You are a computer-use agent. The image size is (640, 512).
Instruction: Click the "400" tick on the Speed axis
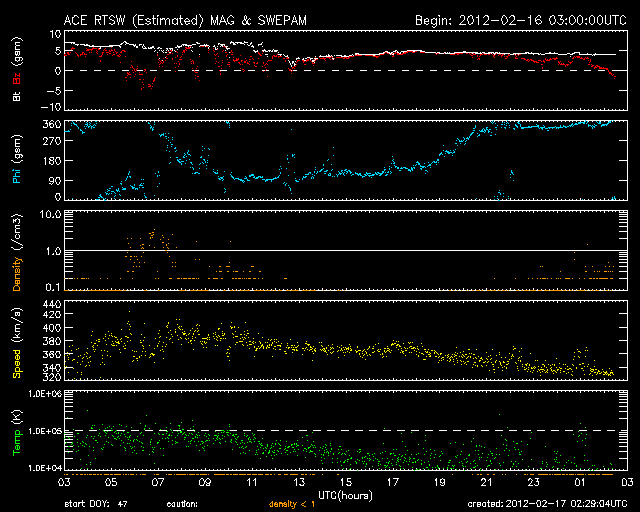(x=51, y=327)
